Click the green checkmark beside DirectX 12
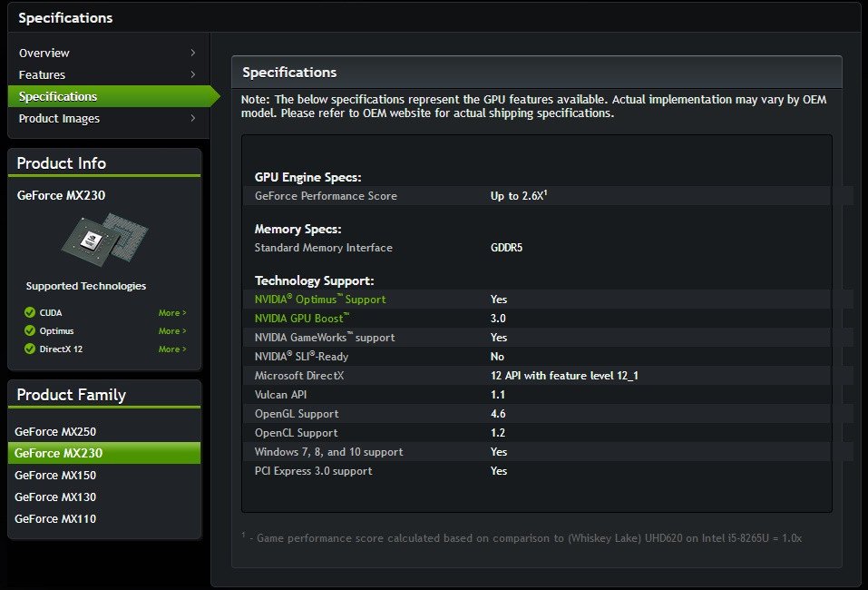This screenshot has width=868, height=590. (30, 349)
